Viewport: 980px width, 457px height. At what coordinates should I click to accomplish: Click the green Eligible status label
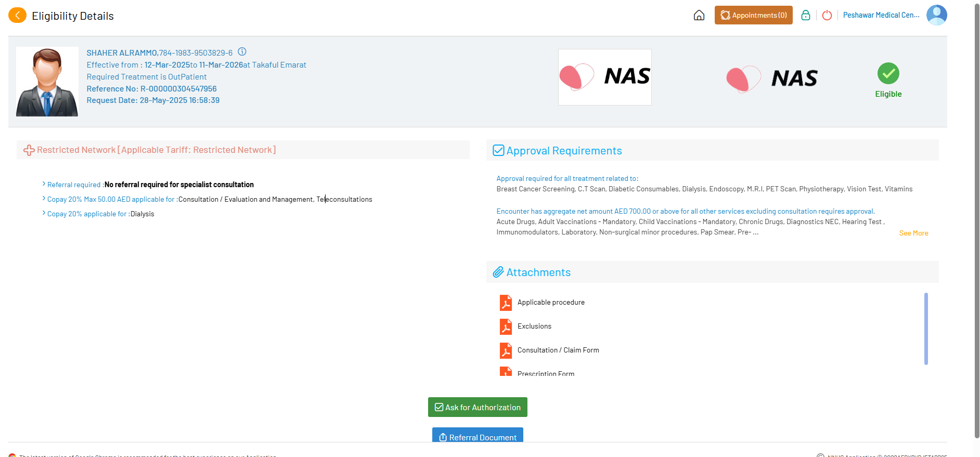888,94
